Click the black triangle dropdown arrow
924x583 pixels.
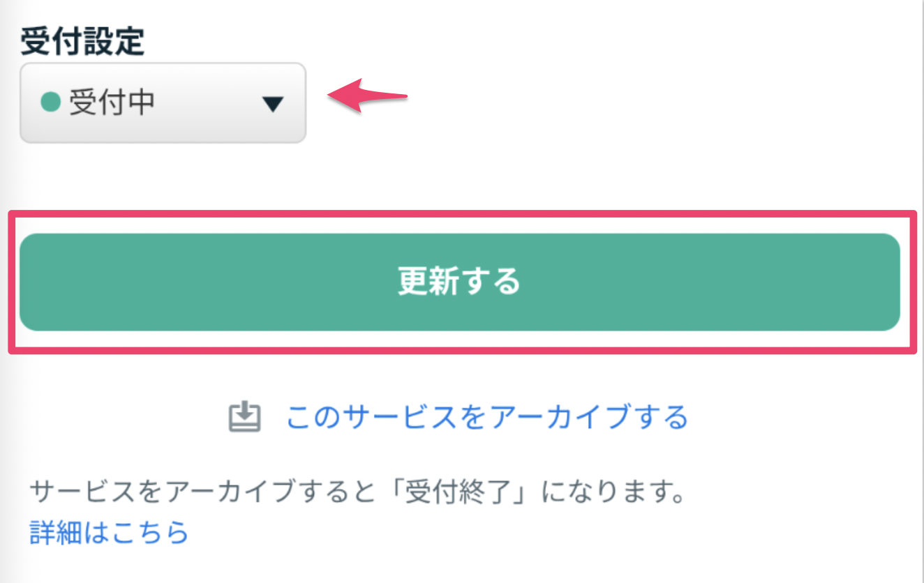[x=274, y=102]
